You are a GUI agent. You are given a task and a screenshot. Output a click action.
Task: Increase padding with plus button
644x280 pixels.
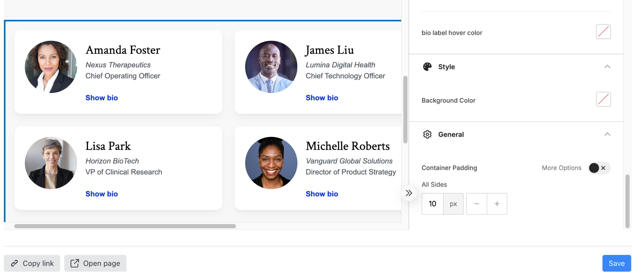[x=497, y=204]
